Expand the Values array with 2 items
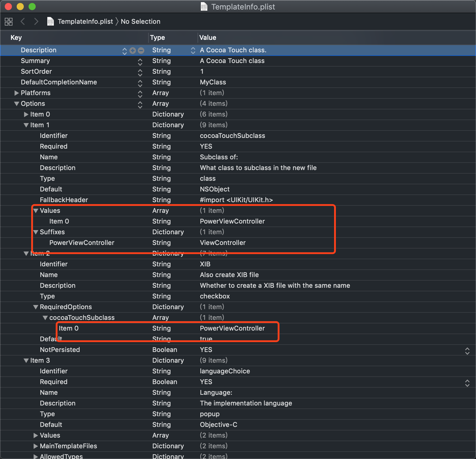Image resolution: width=476 pixels, height=459 pixels. 36,436
